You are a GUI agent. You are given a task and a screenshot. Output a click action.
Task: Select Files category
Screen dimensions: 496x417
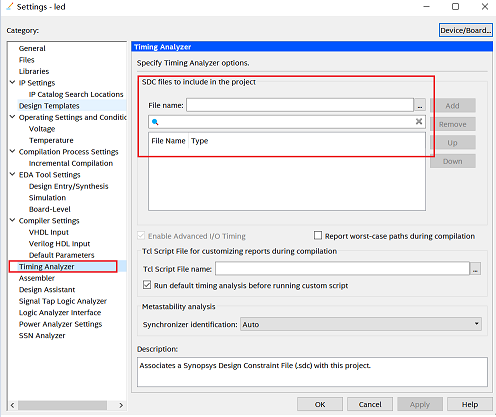(x=27, y=60)
